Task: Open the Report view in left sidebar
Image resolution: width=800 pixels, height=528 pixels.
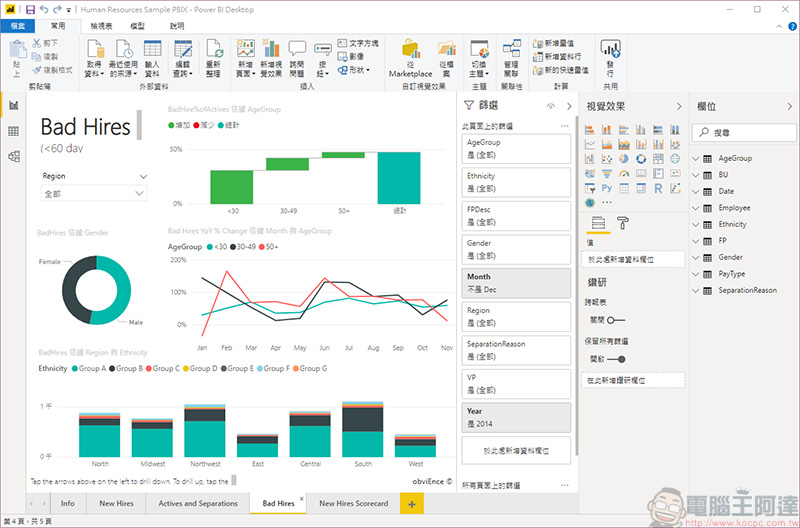Action: pos(14,106)
